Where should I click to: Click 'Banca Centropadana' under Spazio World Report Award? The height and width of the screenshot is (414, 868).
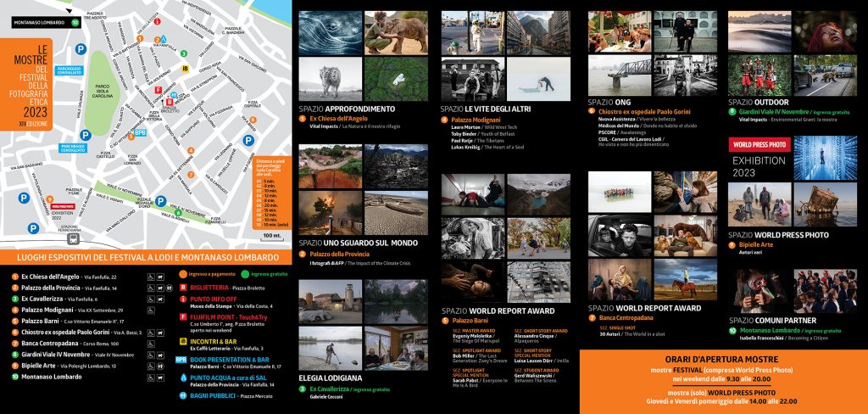click(x=626, y=317)
